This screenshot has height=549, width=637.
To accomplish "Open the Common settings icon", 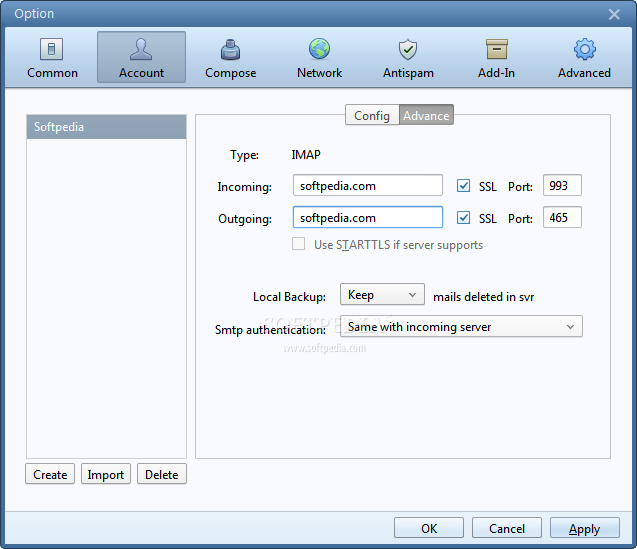I will tap(51, 49).
